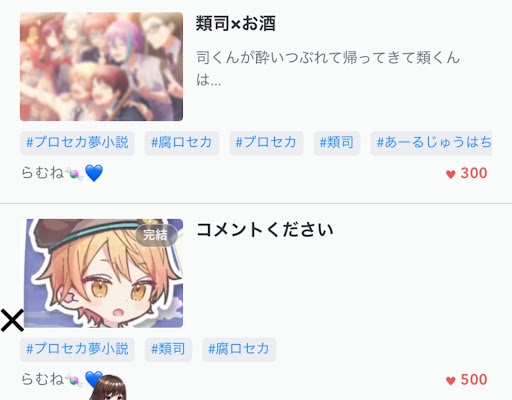The height and width of the screenshot is (400, 512).
Task: Read the description 司くんが酔いつぶれて帰ってきて
Action: click(328, 68)
